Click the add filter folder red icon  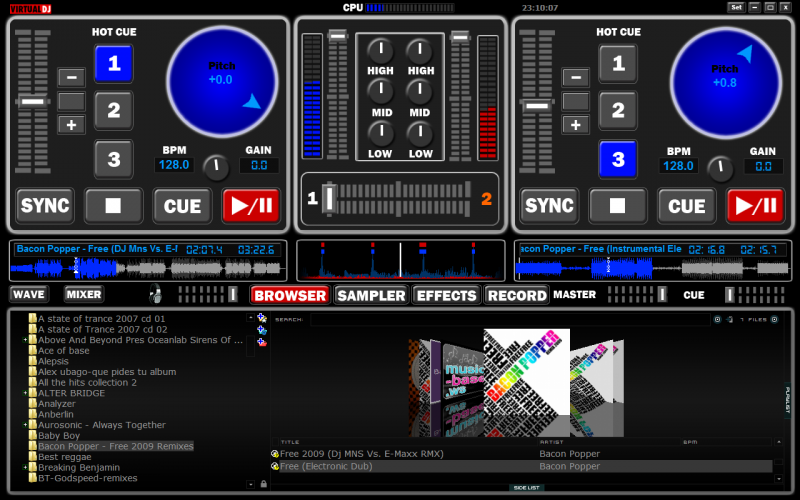(262, 341)
